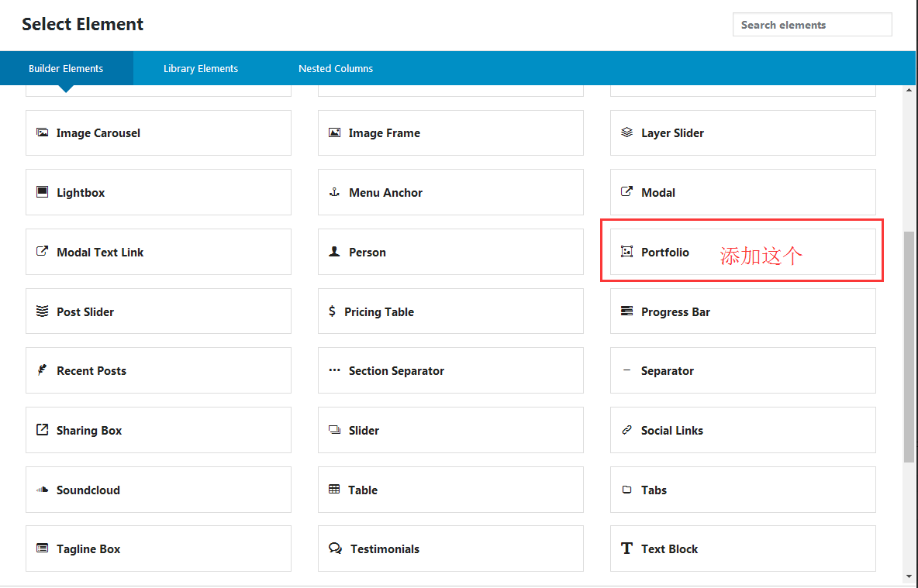Select the Layer Slider stacked-layers icon

click(x=626, y=132)
